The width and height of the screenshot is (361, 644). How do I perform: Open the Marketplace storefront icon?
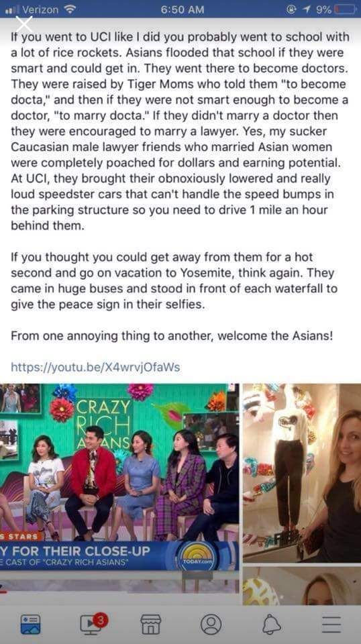pos(151,625)
